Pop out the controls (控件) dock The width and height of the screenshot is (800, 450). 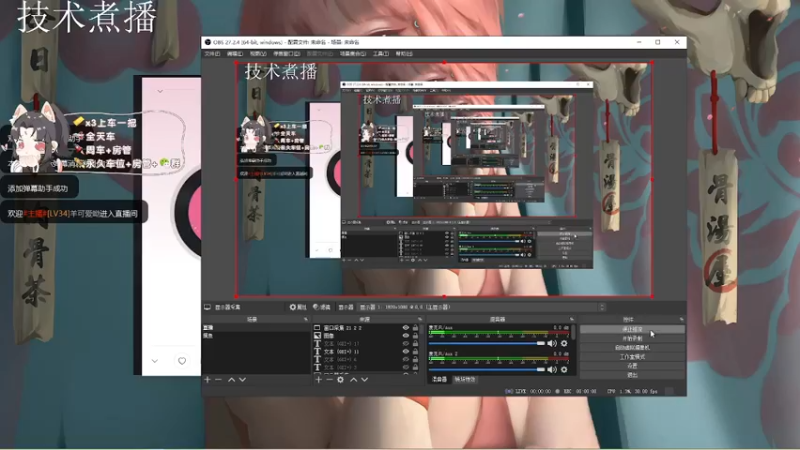click(682, 319)
